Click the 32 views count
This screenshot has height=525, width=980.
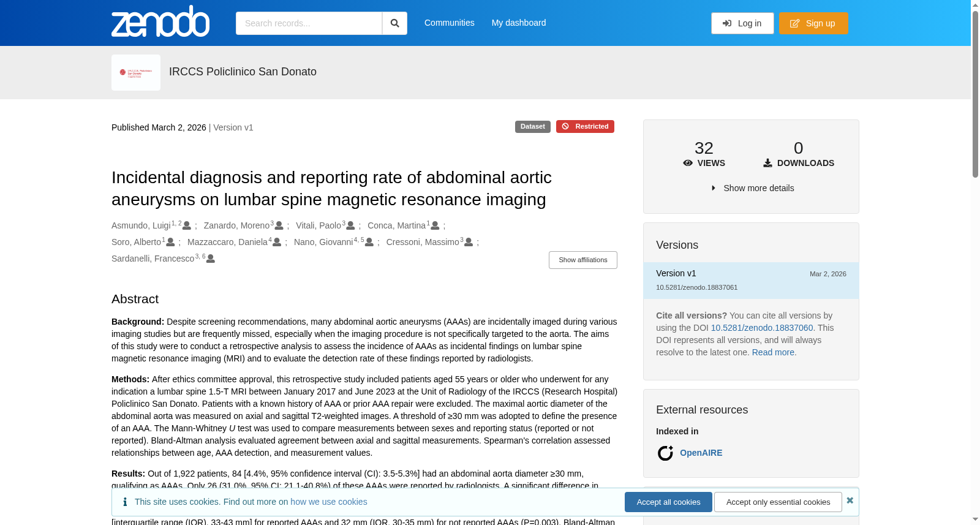click(x=704, y=148)
